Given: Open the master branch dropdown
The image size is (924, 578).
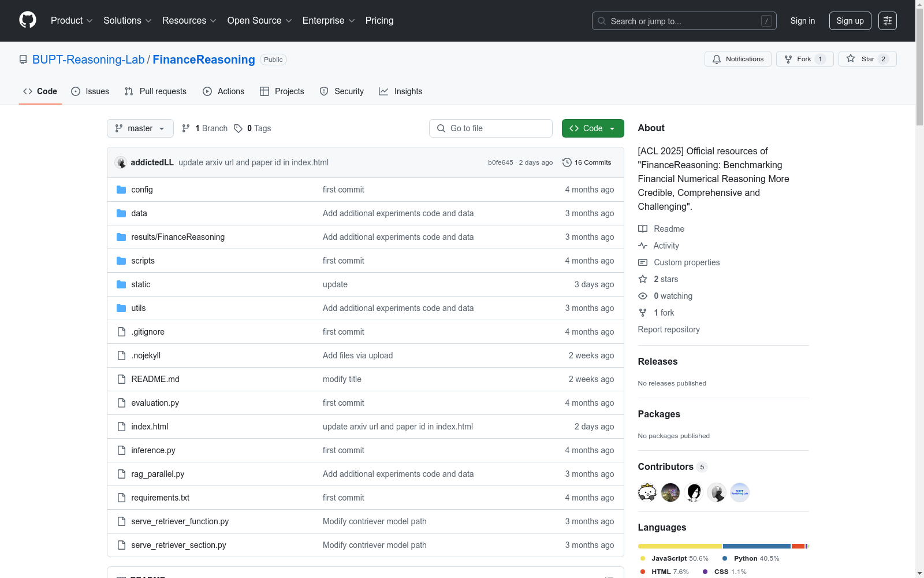Looking at the screenshot, I should (140, 128).
